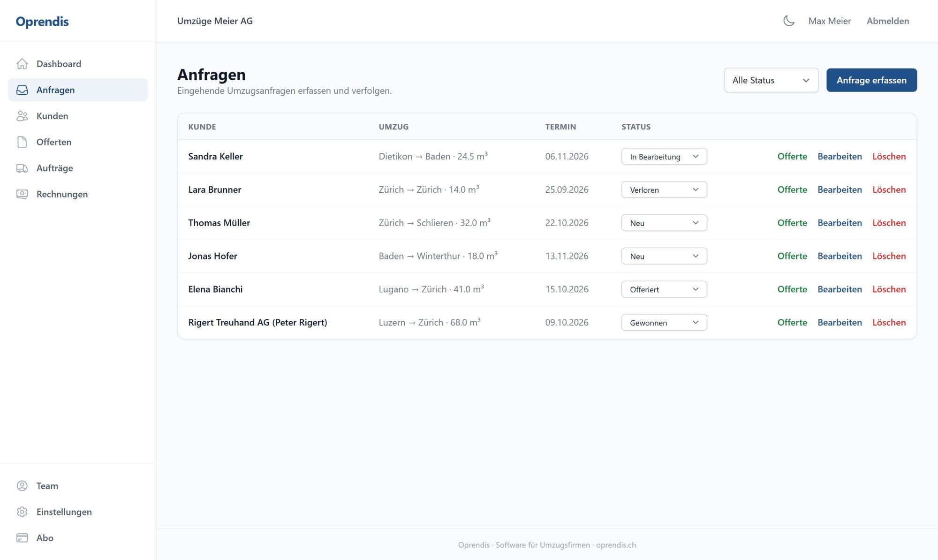Click the Oprendis logo
The width and height of the screenshot is (938, 560).
(x=42, y=22)
